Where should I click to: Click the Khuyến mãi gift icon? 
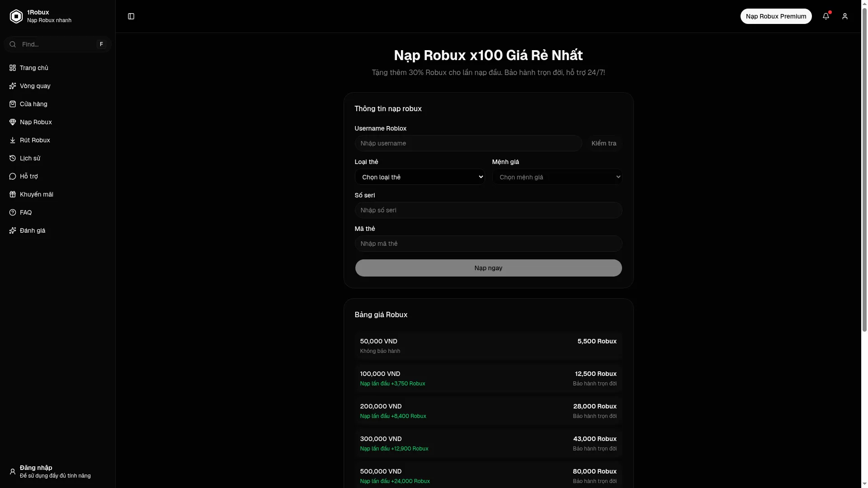click(13, 194)
